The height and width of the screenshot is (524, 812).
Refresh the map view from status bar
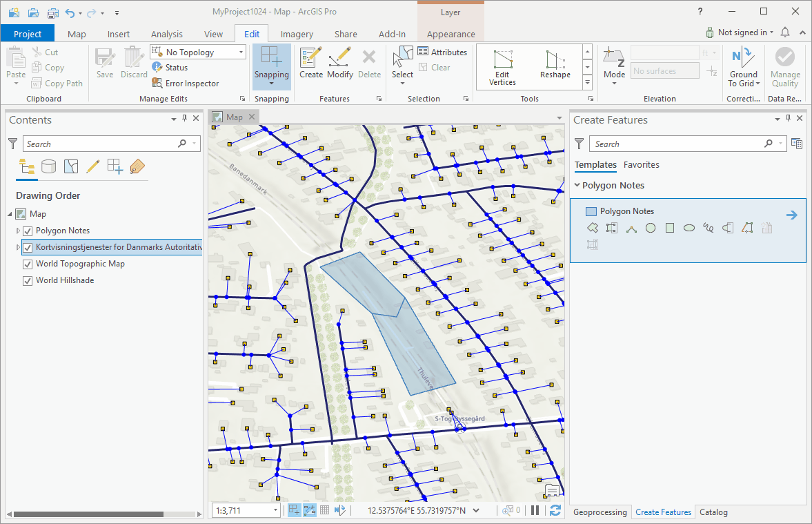coord(555,511)
